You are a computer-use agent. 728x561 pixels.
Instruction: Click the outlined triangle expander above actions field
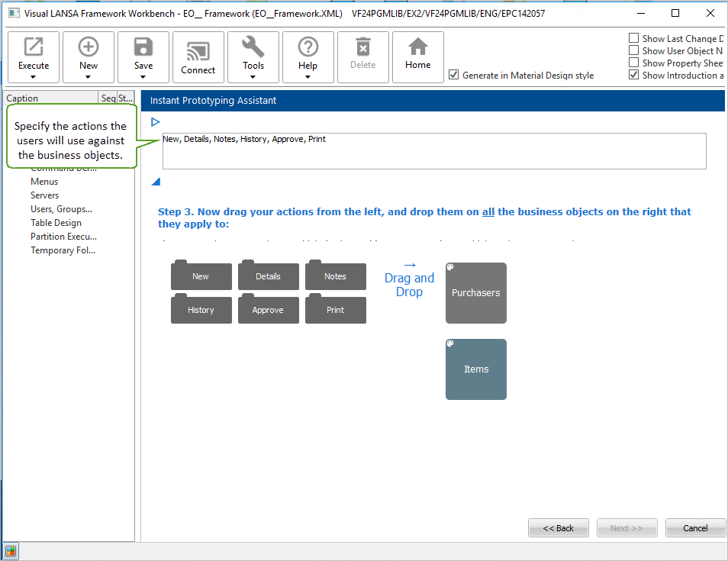pos(156,122)
